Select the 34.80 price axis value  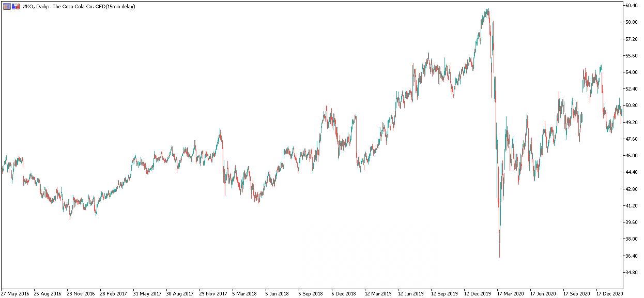632,273
